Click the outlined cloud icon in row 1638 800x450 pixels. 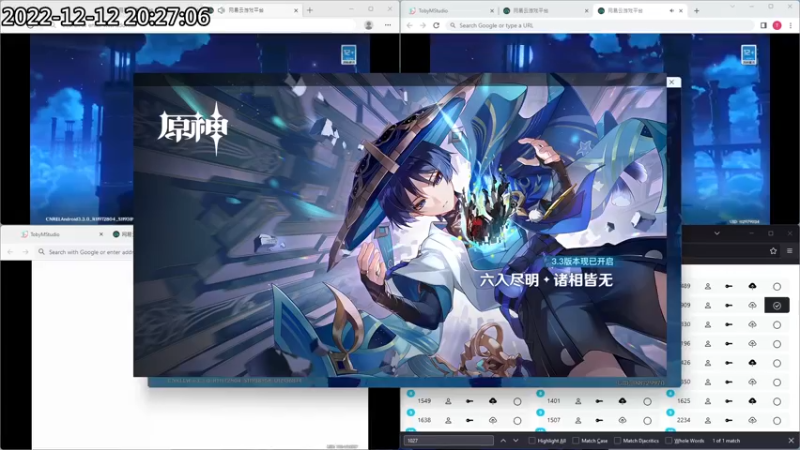pos(493,420)
